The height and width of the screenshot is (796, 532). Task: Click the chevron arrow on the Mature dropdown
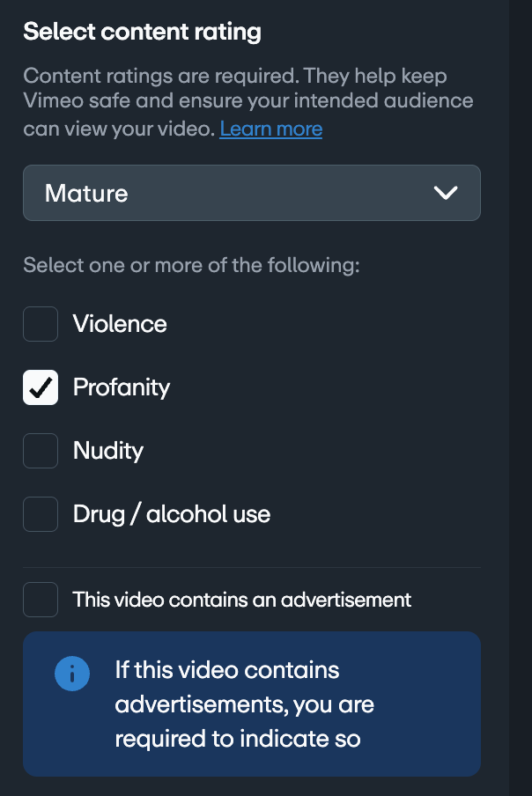(x=446, y=193)
